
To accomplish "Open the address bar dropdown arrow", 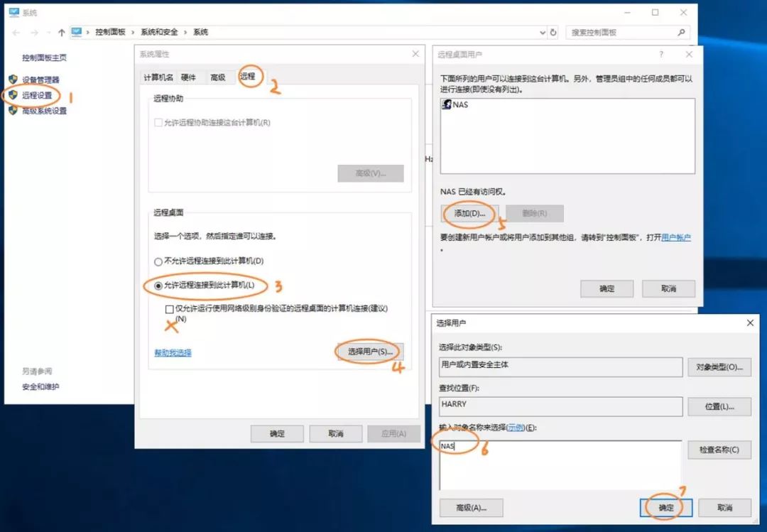I will (x=543, y=32).
